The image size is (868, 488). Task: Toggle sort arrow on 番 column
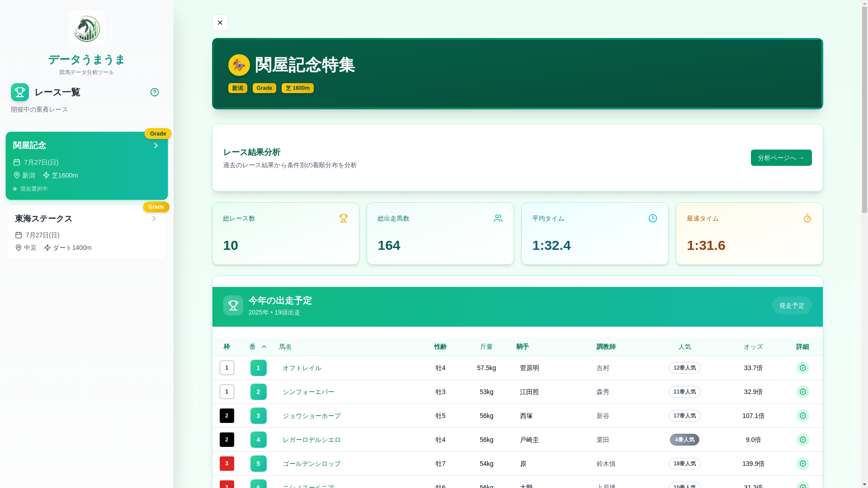pyautogui.click(x=264, y=347)
